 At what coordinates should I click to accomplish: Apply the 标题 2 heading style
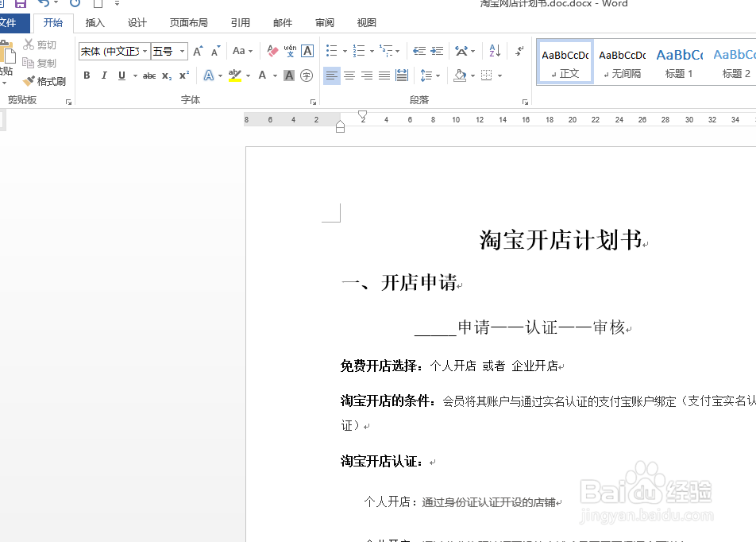click(x=735, y=62)
